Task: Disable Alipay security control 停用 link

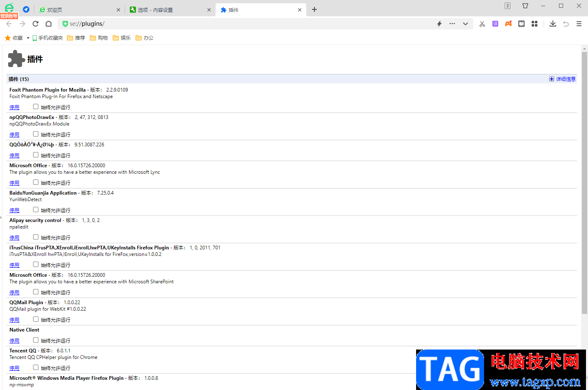Action: [x=14, y=238]
